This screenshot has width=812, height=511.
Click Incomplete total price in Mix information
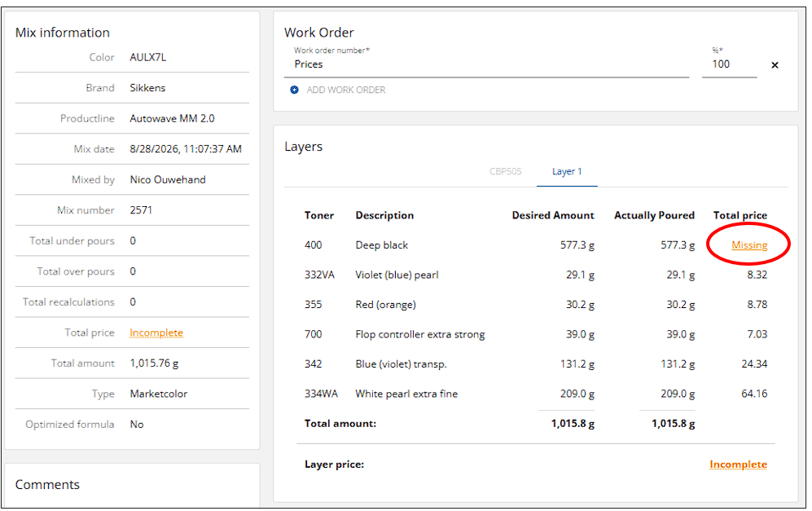click(156, 333)
